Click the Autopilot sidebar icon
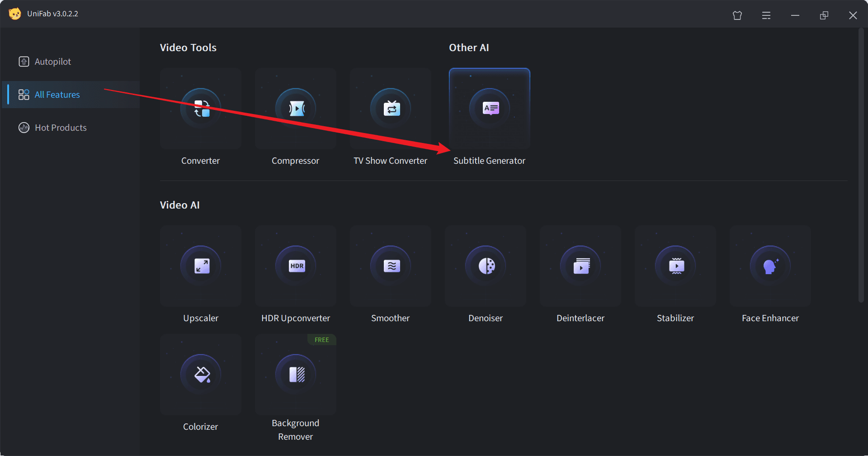 (x=24, y=62)
